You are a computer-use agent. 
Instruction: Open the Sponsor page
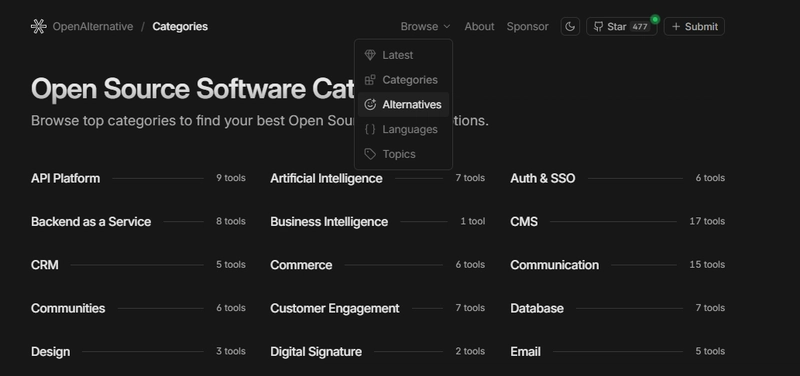pyautogui.click(x=528, y=27)
